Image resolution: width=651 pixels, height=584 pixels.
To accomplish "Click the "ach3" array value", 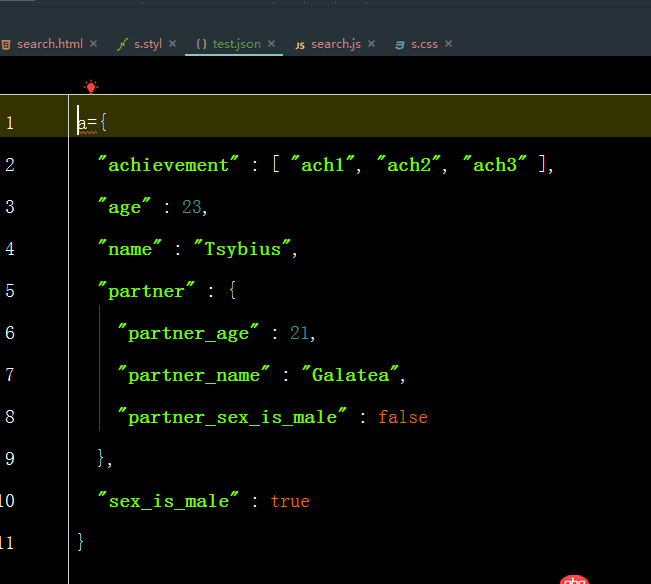I will point(495,165).
